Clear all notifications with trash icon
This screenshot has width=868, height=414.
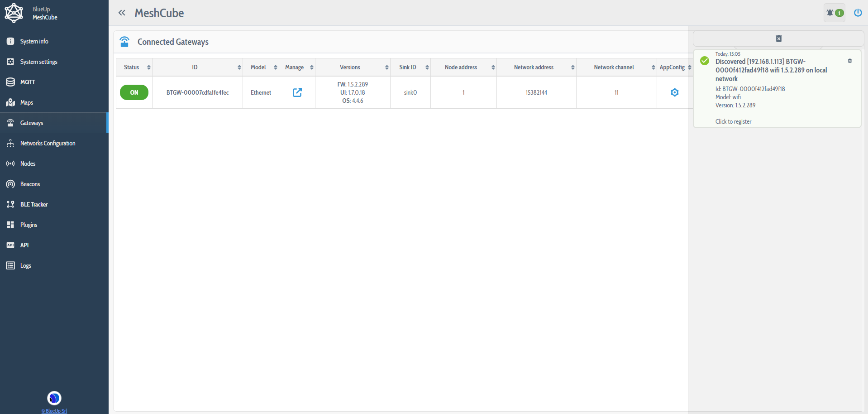click(x=778, y=39)
